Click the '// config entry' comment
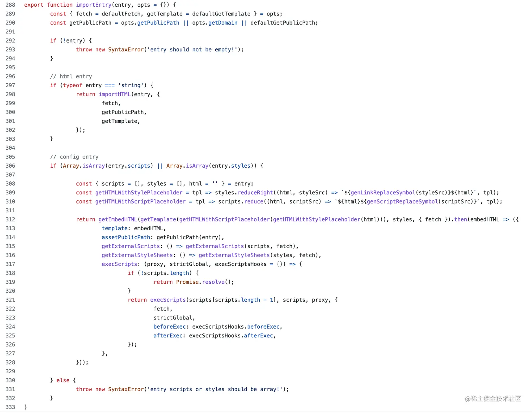532x413 pixels. coord(74,157)
